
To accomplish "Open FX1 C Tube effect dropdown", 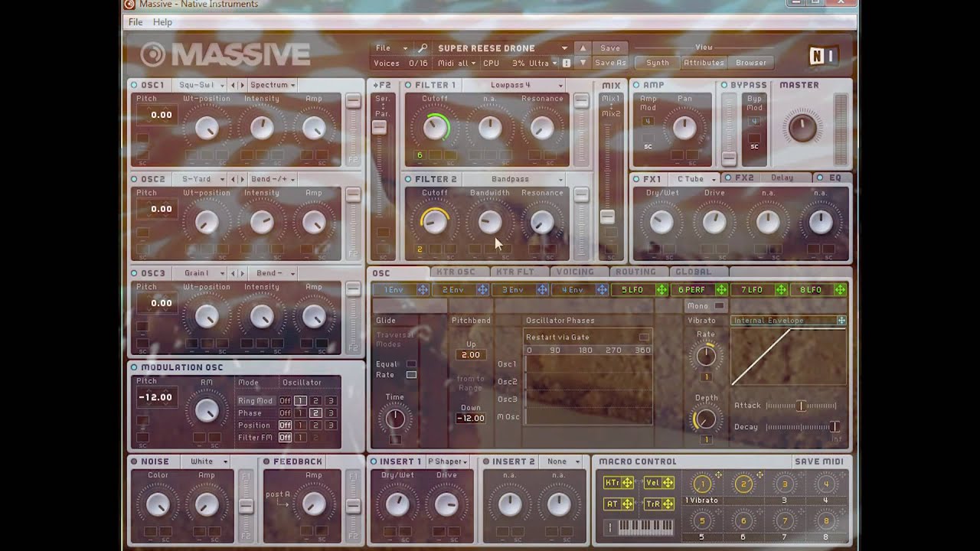I will point(695,179).
